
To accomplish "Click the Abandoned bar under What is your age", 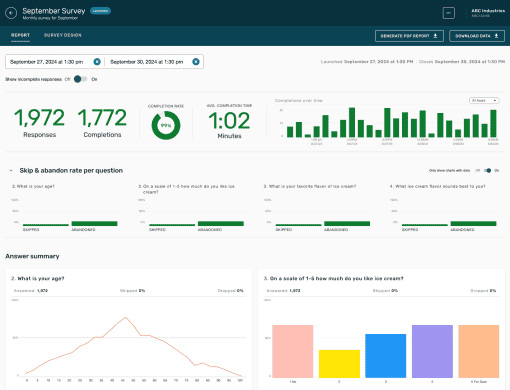I will pos(94,224).
